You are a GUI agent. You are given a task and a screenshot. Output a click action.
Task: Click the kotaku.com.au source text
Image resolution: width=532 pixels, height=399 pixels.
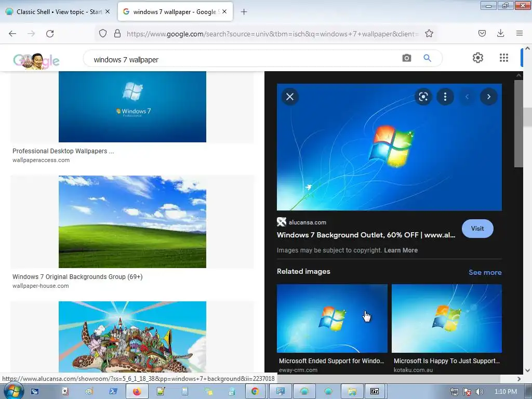click(413, 370)
